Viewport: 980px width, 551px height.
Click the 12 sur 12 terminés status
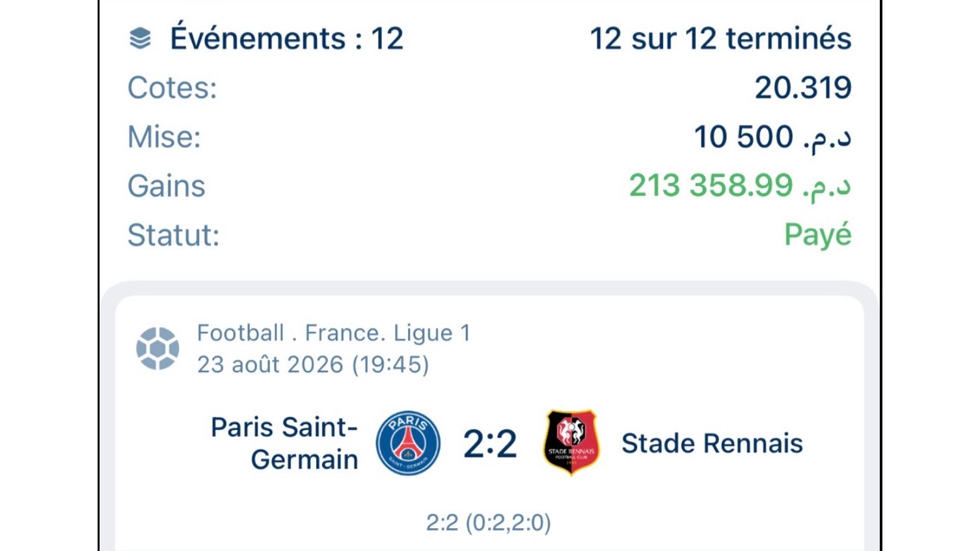point(720,39)
